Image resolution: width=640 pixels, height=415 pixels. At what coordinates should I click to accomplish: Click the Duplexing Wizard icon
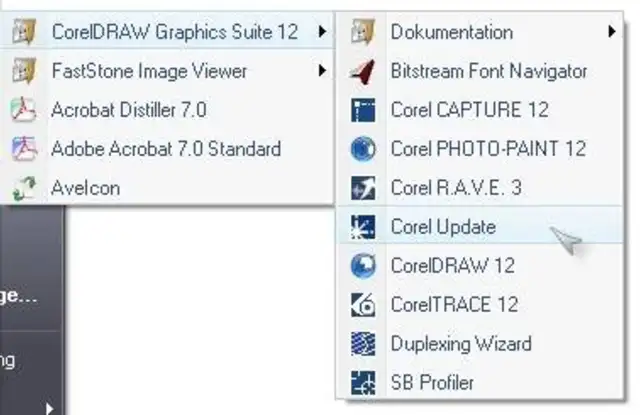coord(362,344)
